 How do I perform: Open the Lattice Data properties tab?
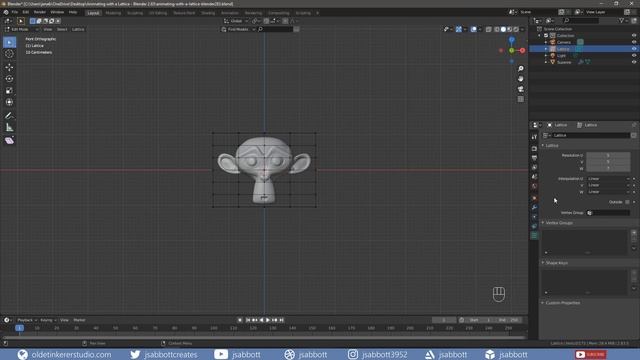[x=534, y=236]
